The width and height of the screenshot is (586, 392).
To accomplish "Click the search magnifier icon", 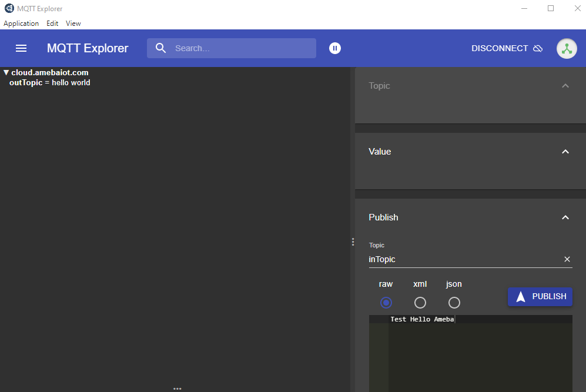I will (160, 48).
